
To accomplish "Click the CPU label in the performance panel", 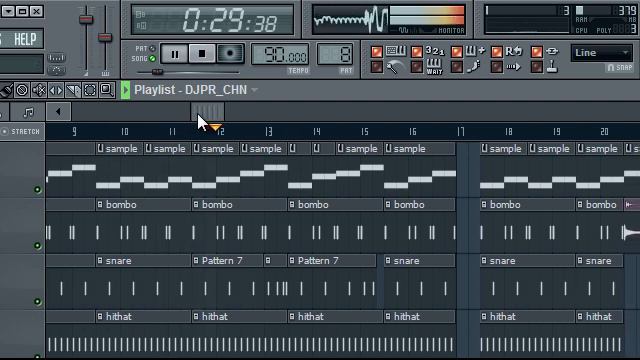I will (x=581, y=31).
